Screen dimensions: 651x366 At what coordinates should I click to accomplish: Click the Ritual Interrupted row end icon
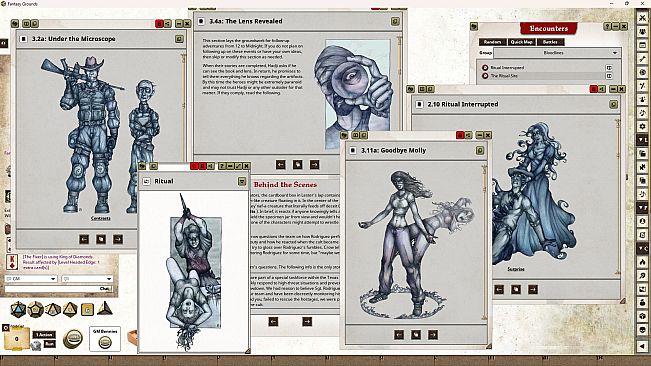tap(609, 68)
